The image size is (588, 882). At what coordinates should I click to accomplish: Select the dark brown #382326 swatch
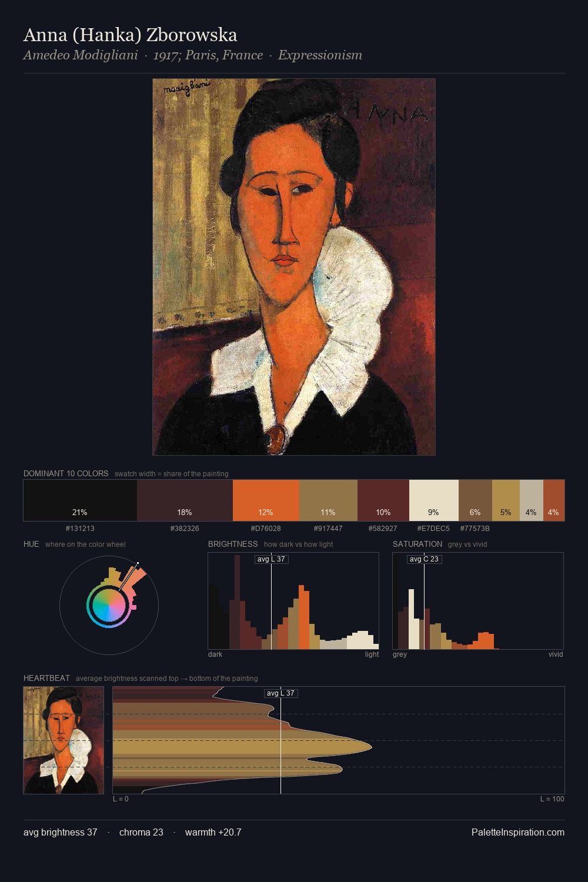[185, 500]
